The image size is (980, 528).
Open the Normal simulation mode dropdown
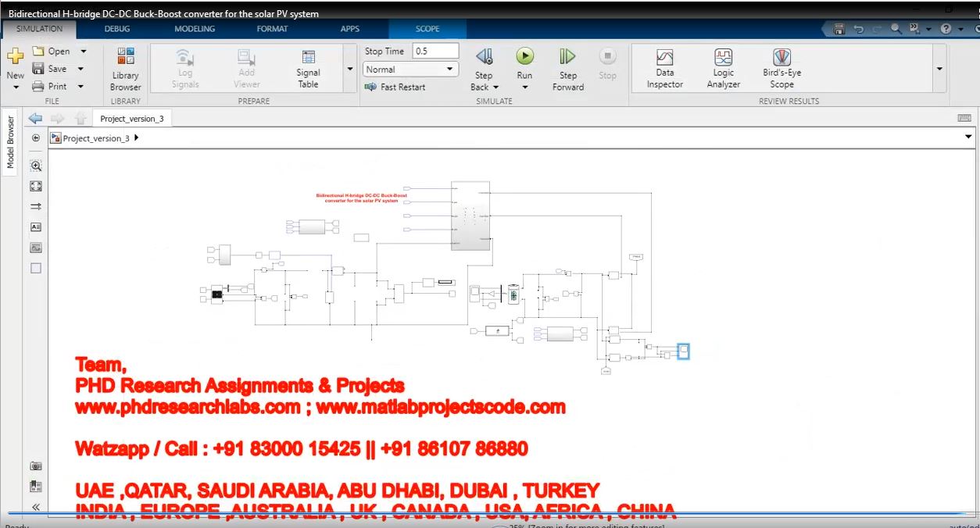410,70
